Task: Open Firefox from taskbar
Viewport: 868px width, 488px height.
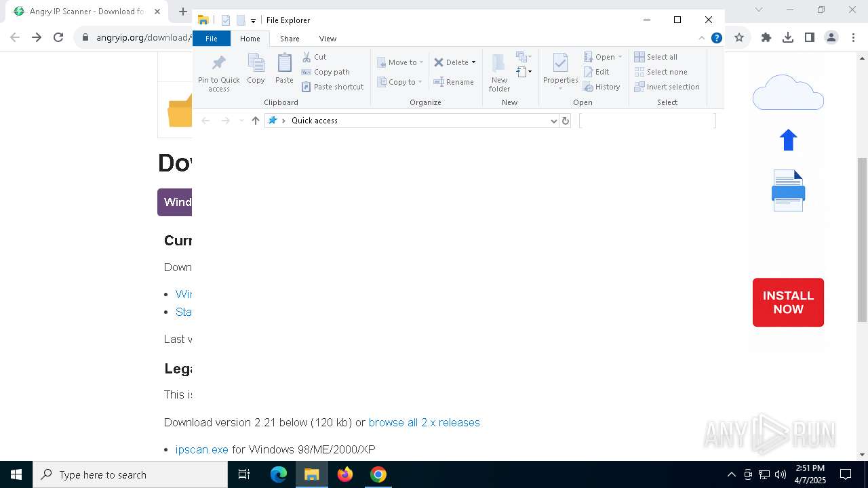Action: coord(345,474)
